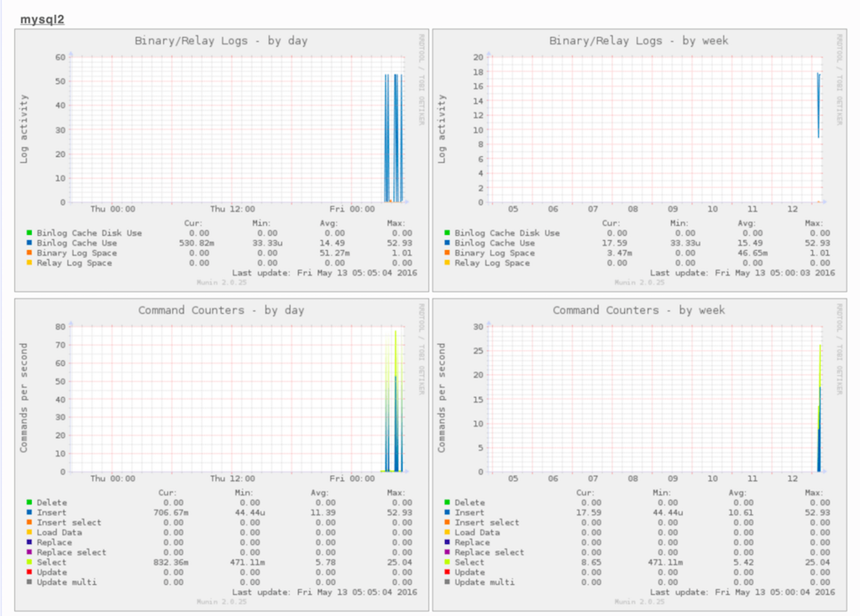Image resolution: width=860 pixels, height=616 pixels.
Task: Click the average value 51.27m
Action: 333,253
